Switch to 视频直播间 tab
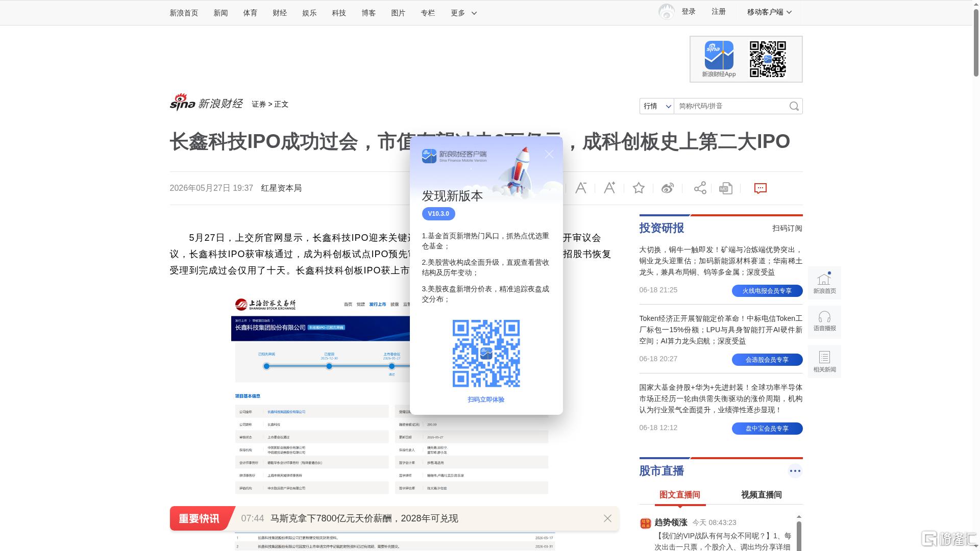This screenshot has width=980, height=551. coord(762,494)
